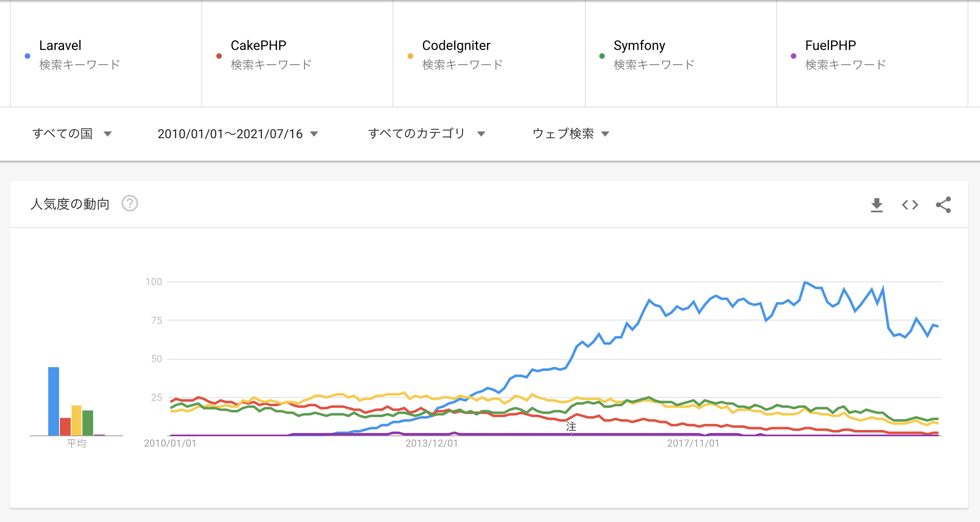Image resolution: width=980 pixels, height=522 pixels.
Task: Open the embed code icon
Action: point(910,205)
